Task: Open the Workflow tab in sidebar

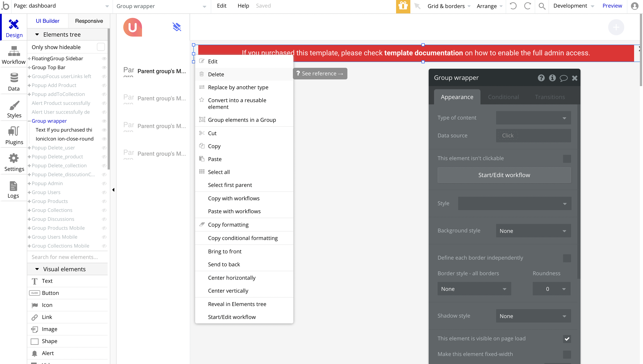Action: click(x=14, y=55)
